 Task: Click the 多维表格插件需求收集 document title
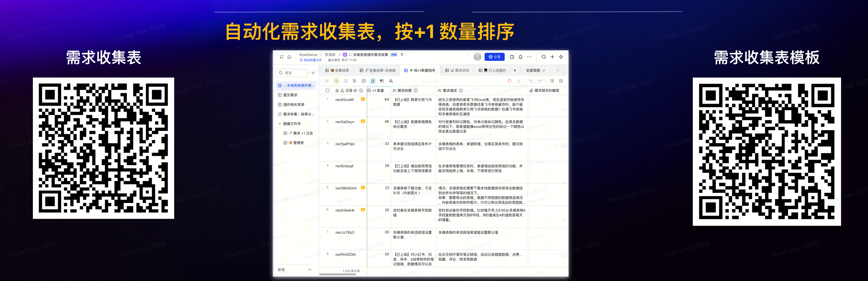pos(370,55)
